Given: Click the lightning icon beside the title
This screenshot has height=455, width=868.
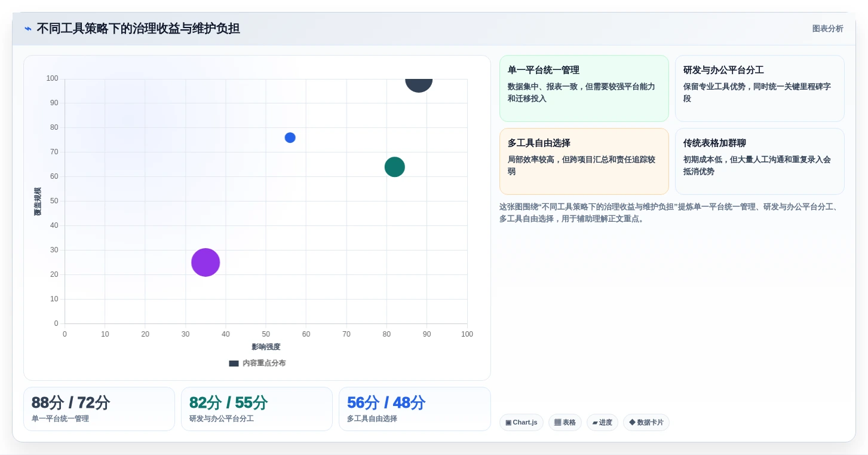Looking at the screenshot, I should pos(28,29).
